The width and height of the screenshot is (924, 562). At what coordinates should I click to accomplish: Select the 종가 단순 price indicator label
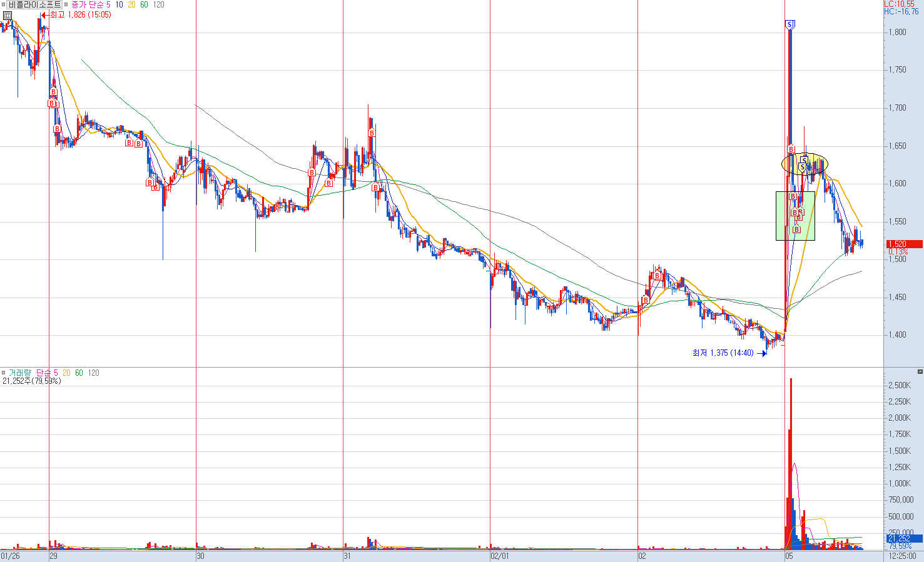coord(86,4)
